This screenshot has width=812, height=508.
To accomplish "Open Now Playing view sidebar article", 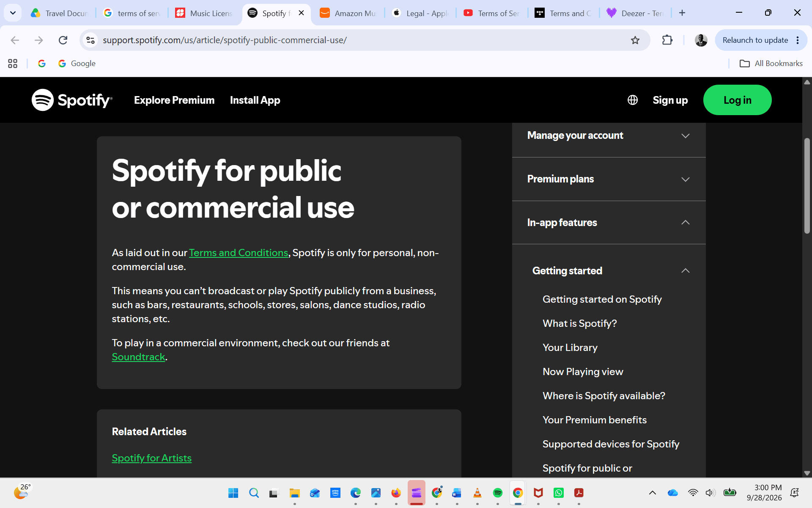I will click(583, 372).
